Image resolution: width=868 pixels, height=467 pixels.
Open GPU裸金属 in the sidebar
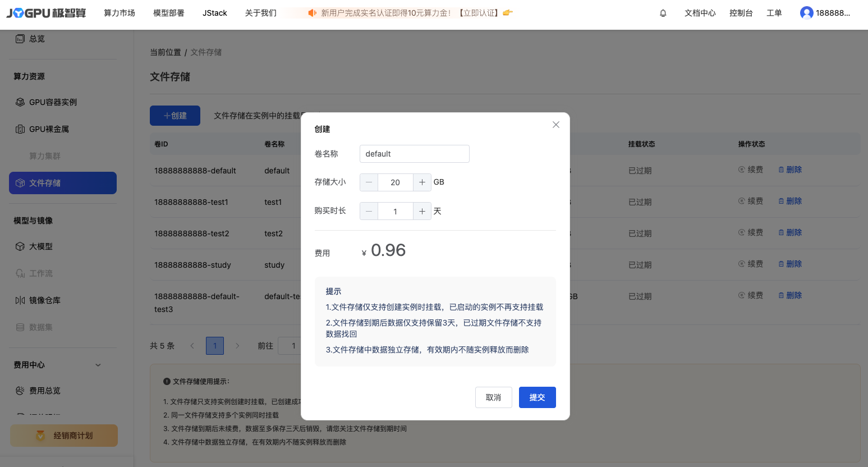coord(49,129)
